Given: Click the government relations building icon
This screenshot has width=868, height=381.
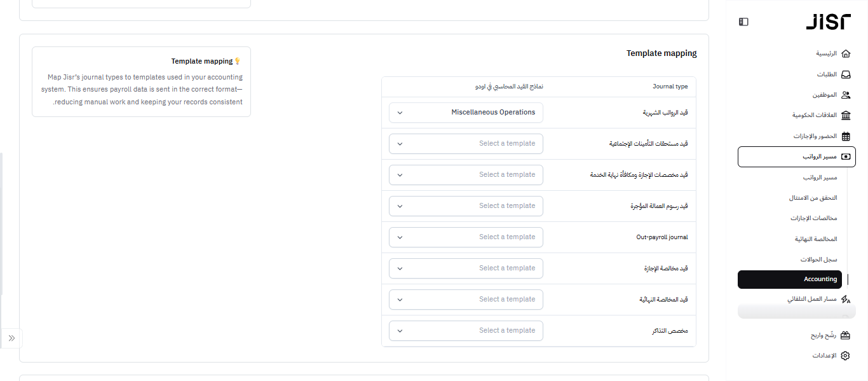Looking at the screenshot, I should click(x=845, y=115).
